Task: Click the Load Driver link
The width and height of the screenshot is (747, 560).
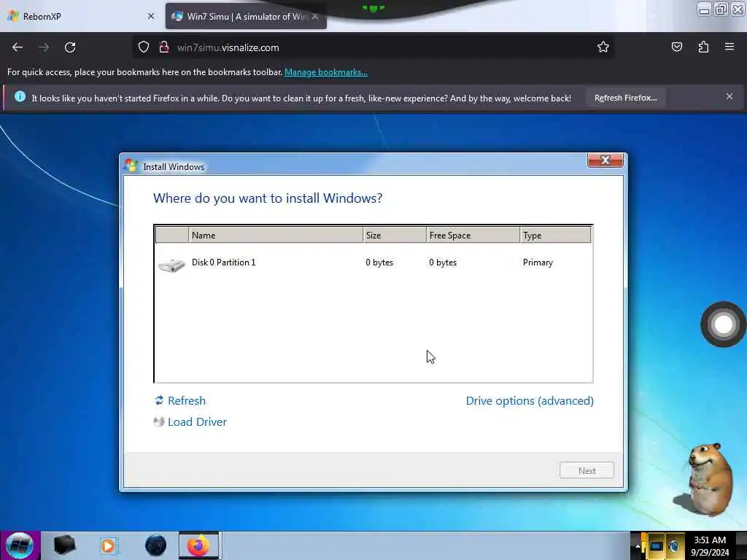Action: coord(197,422)
